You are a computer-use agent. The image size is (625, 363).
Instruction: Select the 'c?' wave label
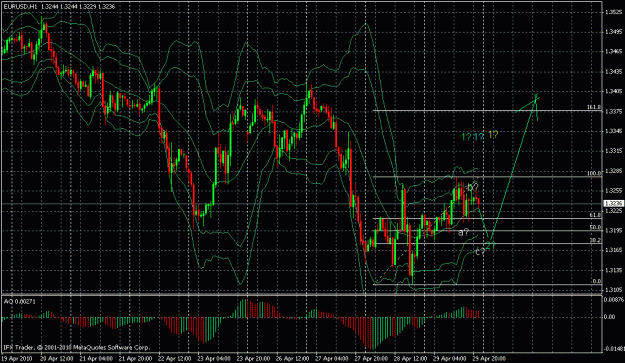click(480, 251)
